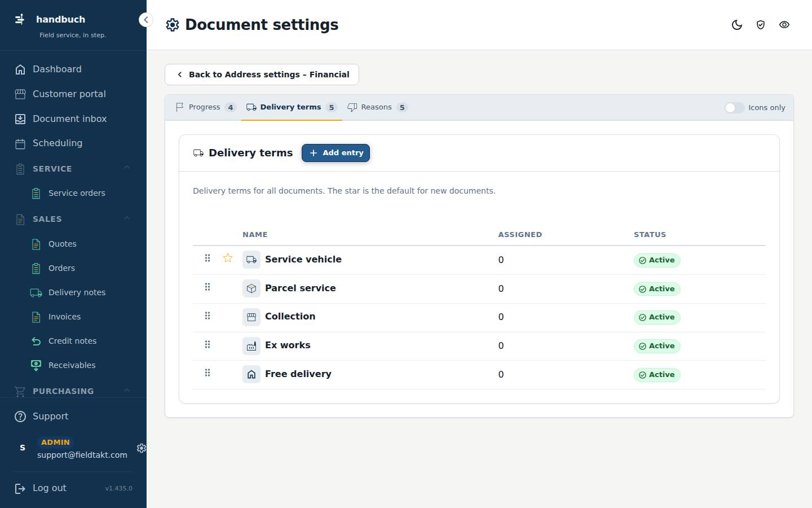Click the Active status badge for Ex works
The height and width of the screenshot is (508, 812).
coord(657,346)
